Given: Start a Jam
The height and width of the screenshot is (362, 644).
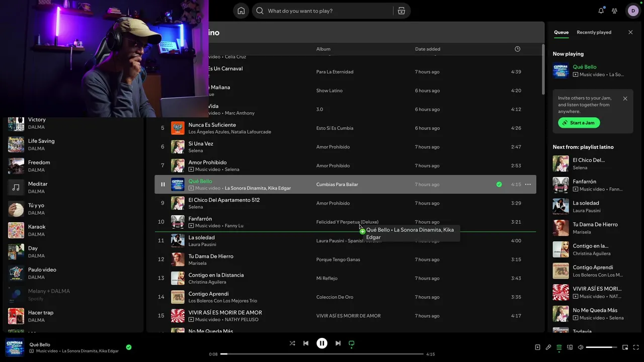Looking at the screenshot, I should 579,123.
